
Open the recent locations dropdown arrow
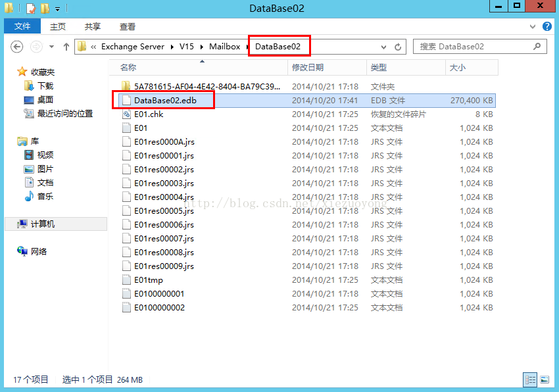pyautogui.click(x=52, y=47)
